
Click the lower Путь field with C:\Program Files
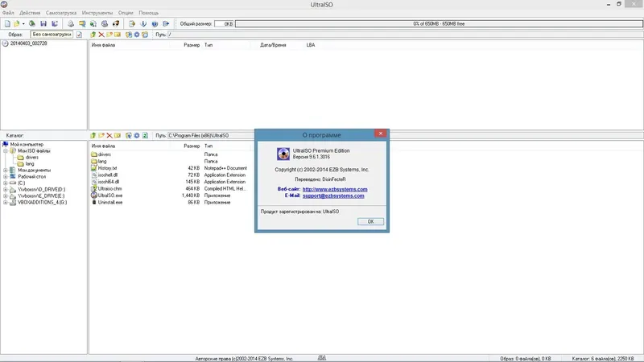click(x=211, y=135)
